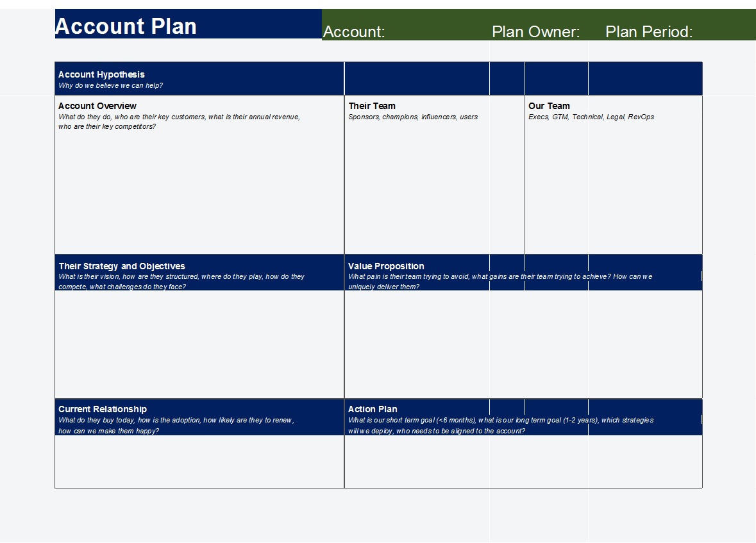Select the 'Account Plan' title heading
756x543 pixels.
tap(126, 26)
